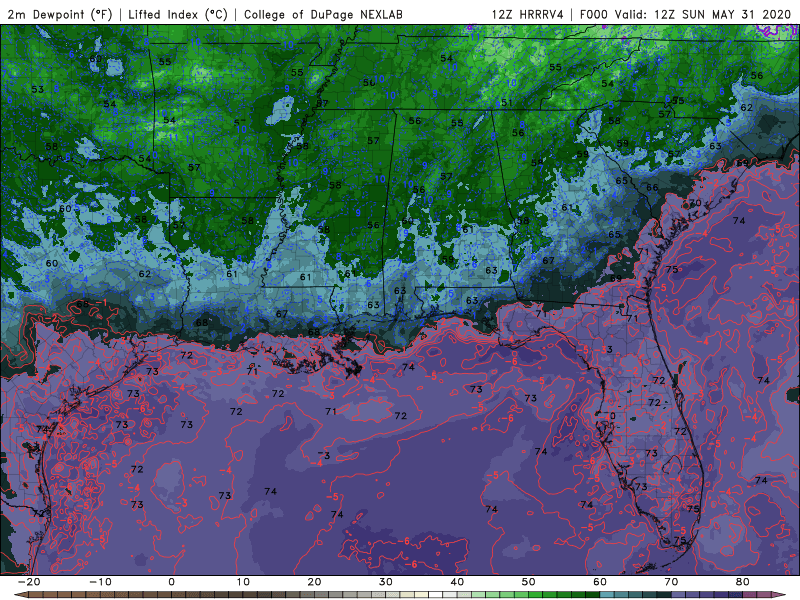
Task: Click the 10 label under the color bar
Action: 243,582
